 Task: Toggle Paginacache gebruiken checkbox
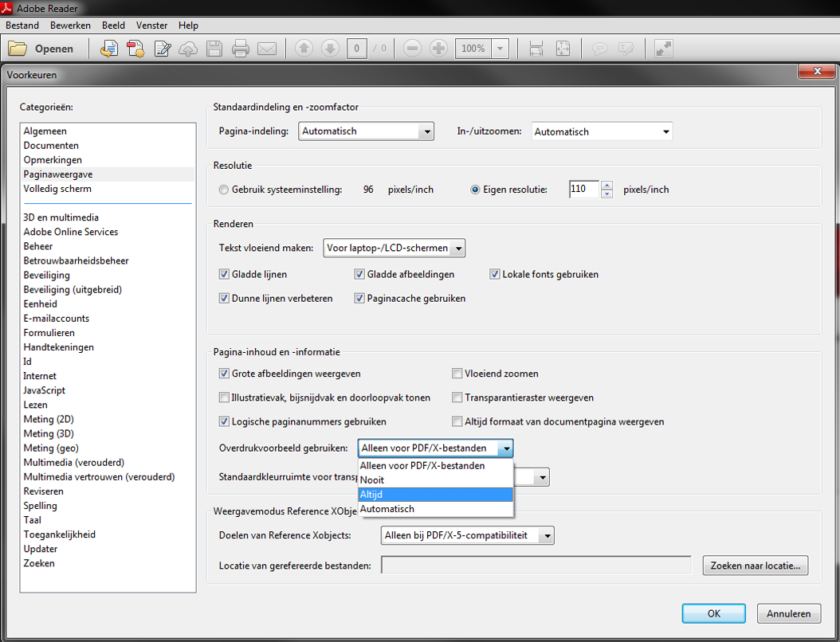point(359,298)
